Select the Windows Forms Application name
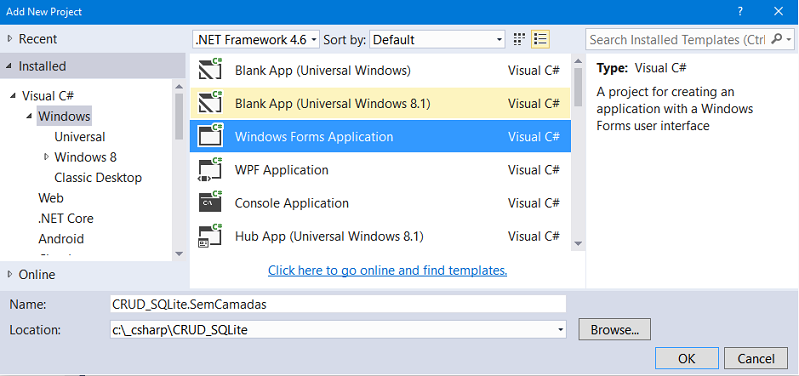The width and height of the screenshot is (799, 376). (x=314, y=137)
